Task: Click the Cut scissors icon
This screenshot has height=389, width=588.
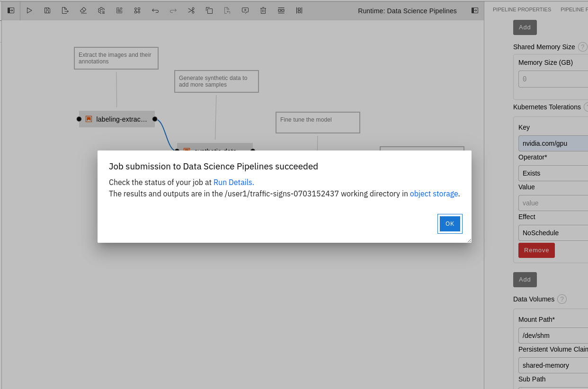Action: [191, 10]
